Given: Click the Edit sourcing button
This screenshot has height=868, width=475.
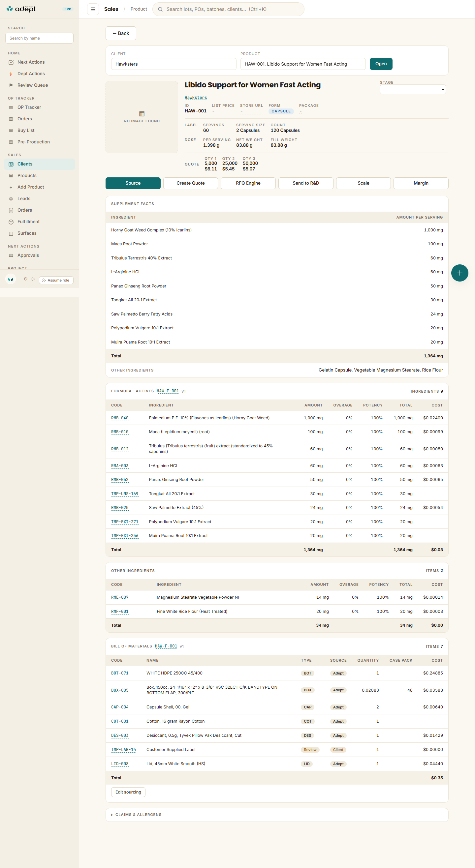Looking at the screenshot, I should [x=128, y=792].
